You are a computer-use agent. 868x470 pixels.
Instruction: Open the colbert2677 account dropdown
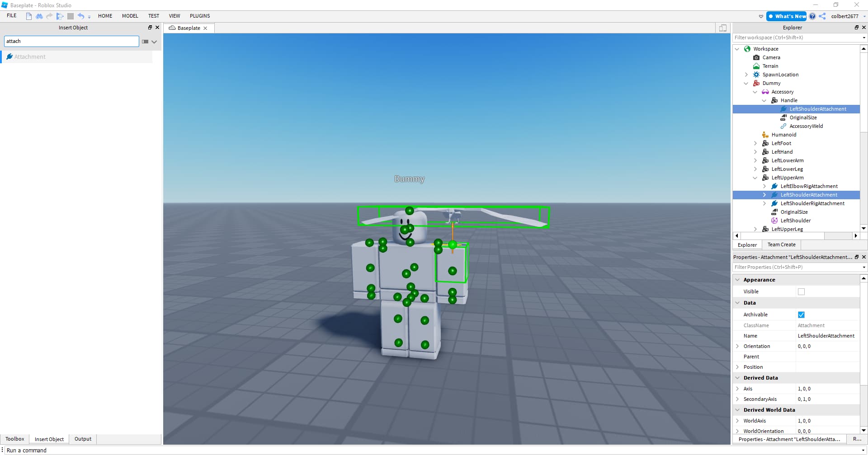(x=864, y=16)
